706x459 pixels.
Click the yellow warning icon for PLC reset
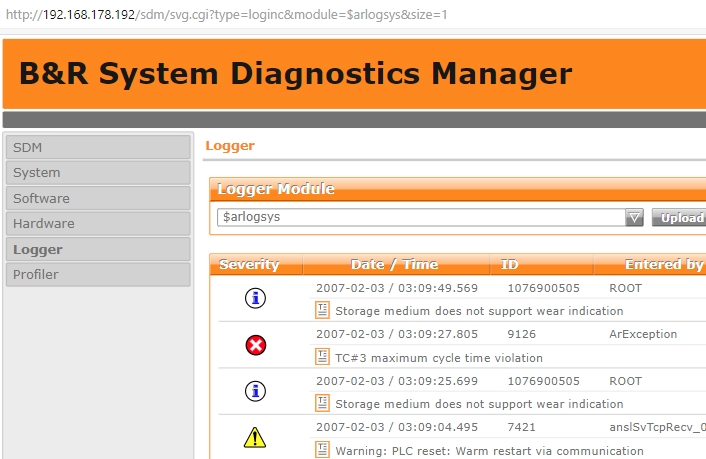255,437
